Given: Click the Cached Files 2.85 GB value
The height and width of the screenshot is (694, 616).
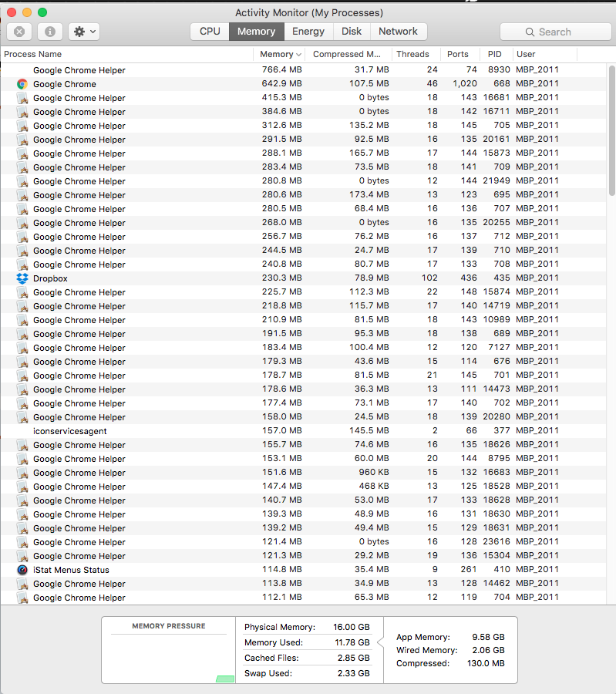Looking at the screenshot, I should 354,658.
